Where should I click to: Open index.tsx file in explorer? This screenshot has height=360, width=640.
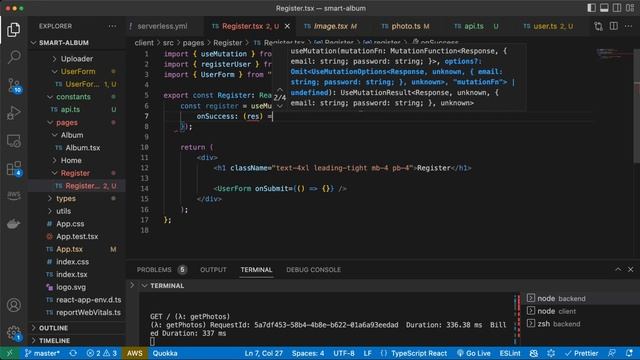[71, 274]
